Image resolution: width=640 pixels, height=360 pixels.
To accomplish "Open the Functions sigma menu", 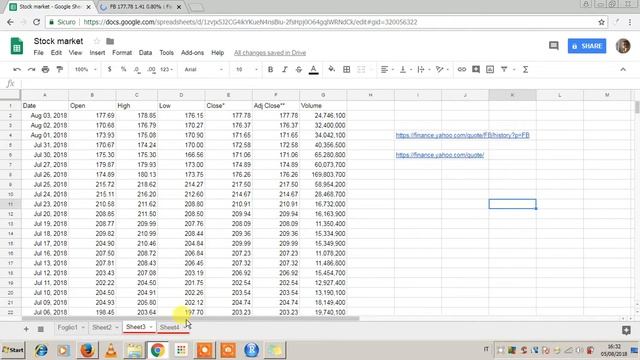I will click(525, 69).
